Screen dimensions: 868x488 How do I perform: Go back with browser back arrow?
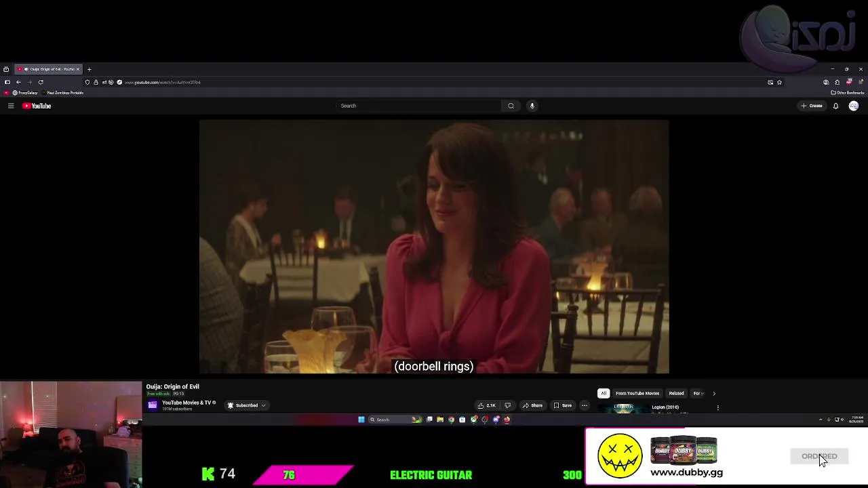pyautogui.click(x=18, y=82)
